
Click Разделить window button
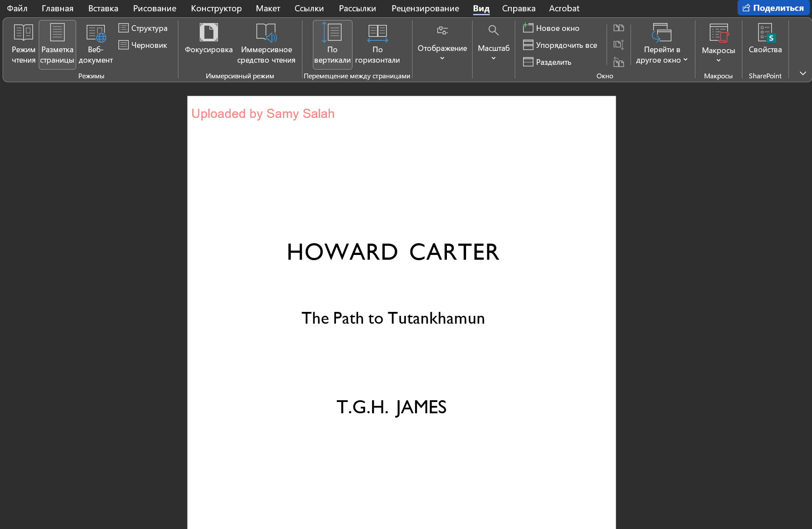[x=547, y=62]
